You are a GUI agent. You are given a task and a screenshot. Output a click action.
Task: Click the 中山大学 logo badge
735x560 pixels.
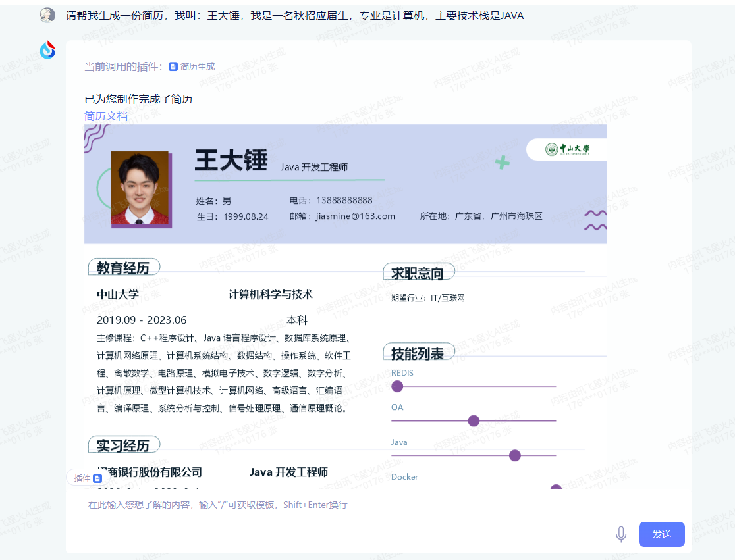(566, 149)
